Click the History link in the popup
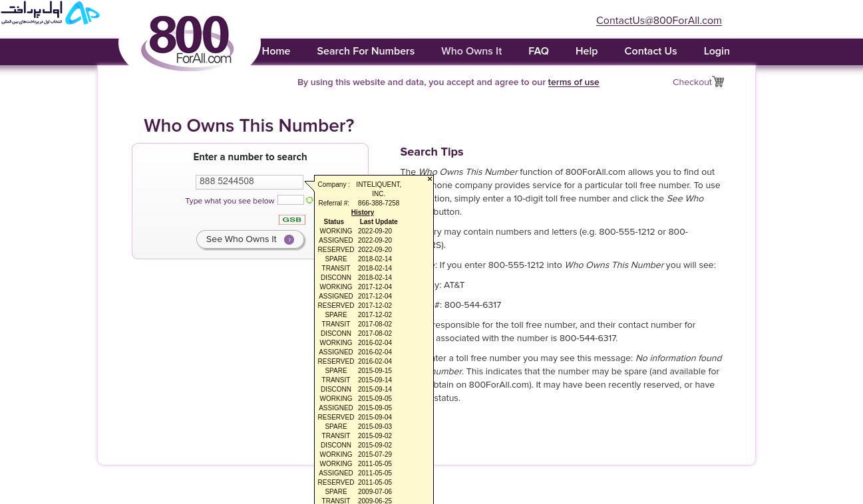The width and height of the screenshot is (863, 504). point(363,213)
